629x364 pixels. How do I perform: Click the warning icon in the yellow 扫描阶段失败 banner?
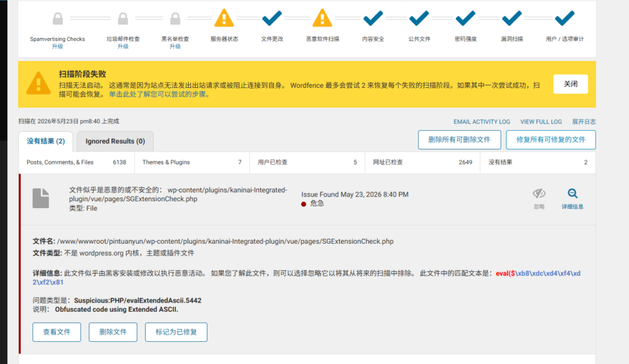39,83
